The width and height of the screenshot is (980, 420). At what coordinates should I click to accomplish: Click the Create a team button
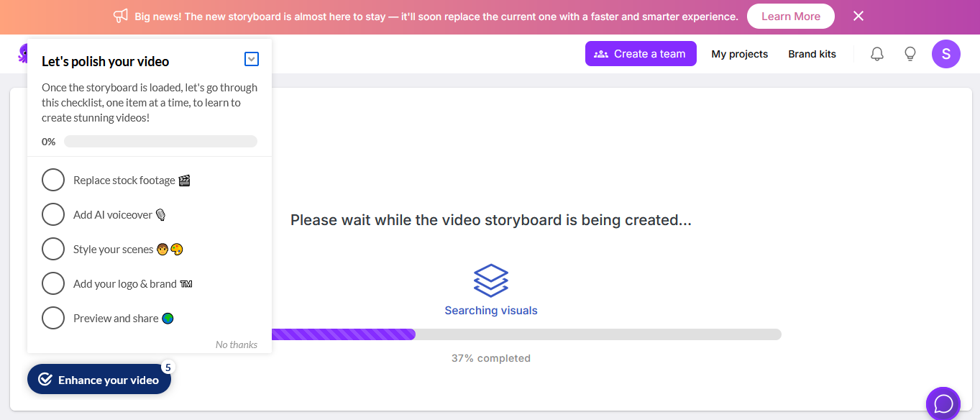coord(641,54)
